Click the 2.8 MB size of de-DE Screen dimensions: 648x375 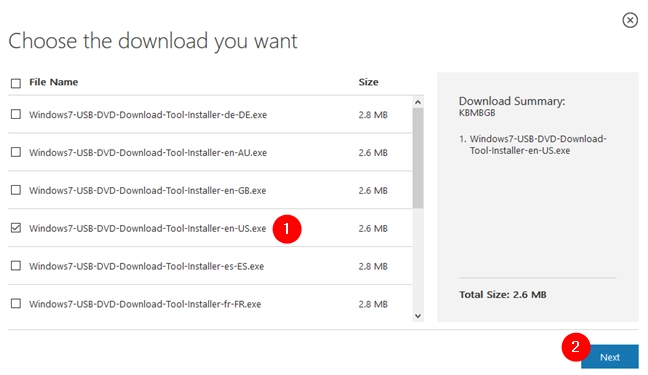click(373, 115)
